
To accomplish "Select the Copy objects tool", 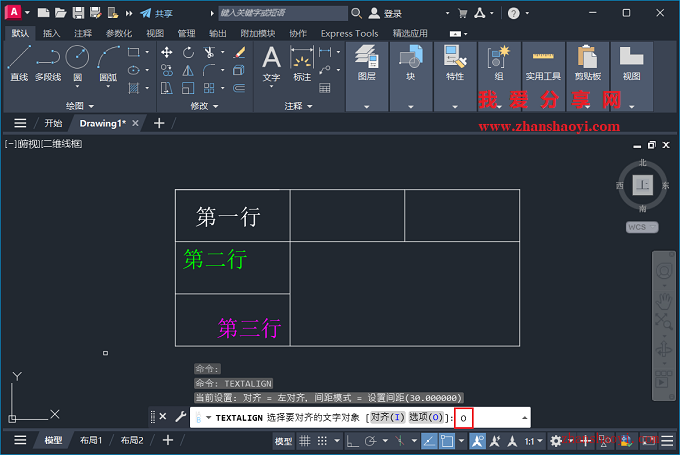I will (167, 70).
